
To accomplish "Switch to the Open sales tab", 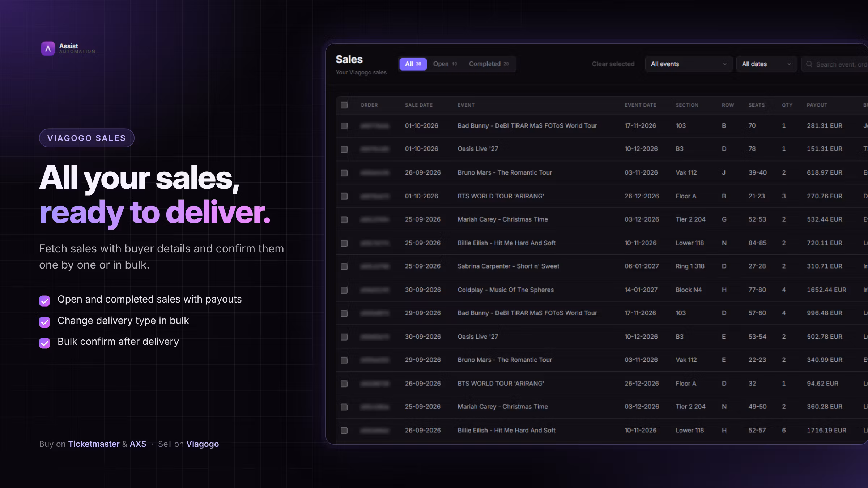I will [x=445, y=64].
